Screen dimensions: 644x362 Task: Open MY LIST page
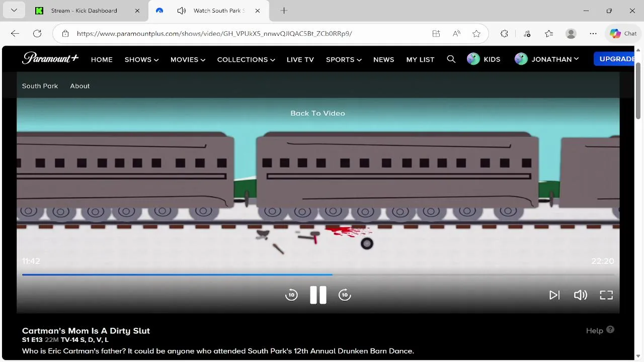coord(420,59)
